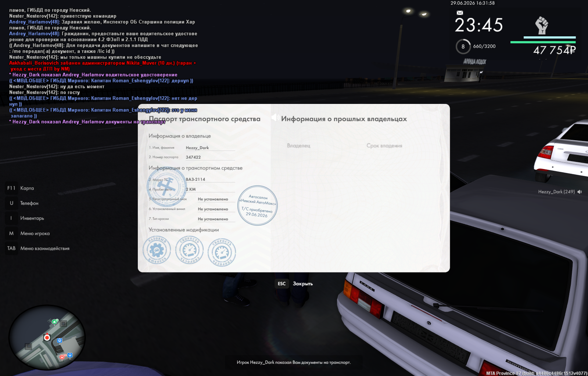
Task: Click the level 8 circle indicator
Action: [463, 47]
